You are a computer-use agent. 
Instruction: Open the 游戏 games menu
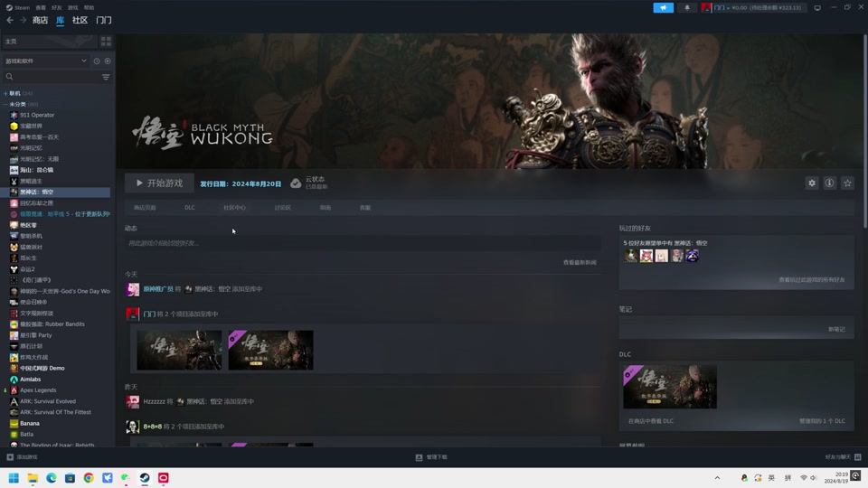click(72, 8)
